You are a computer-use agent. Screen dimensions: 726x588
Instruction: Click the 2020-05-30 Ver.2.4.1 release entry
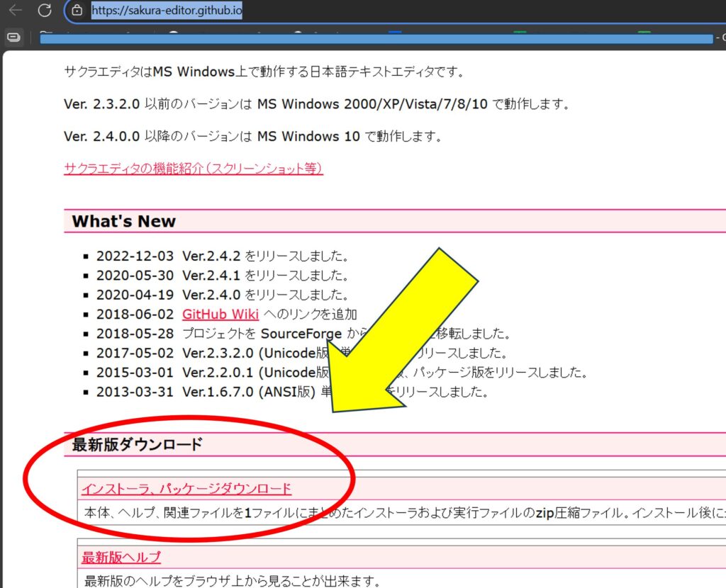tap(221, 275)
